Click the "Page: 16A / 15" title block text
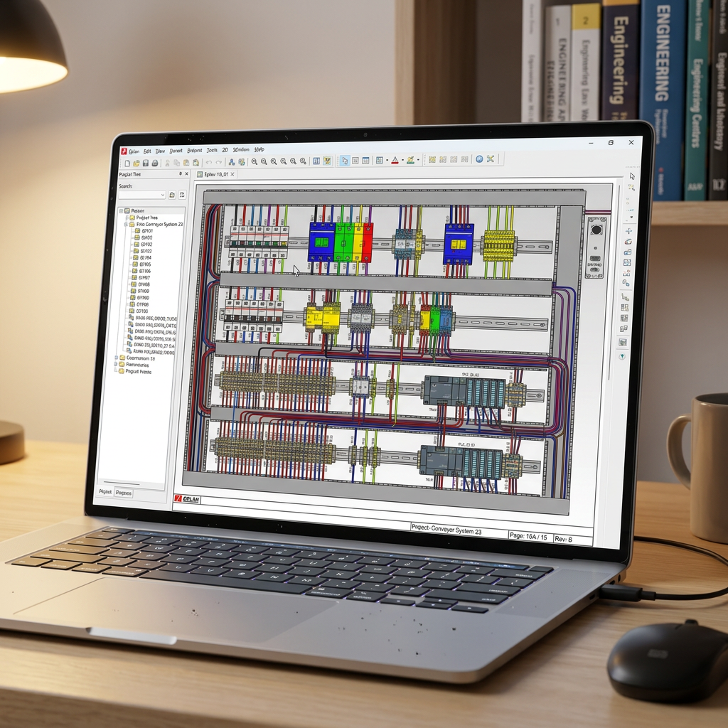728x728 pixels. point(528,537)
